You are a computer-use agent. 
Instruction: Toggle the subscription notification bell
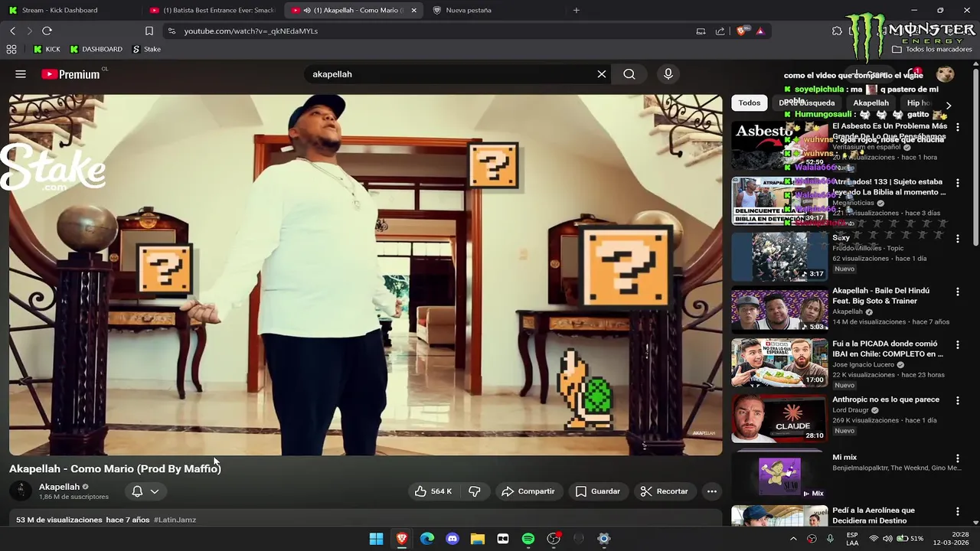(x=137, y=491)
